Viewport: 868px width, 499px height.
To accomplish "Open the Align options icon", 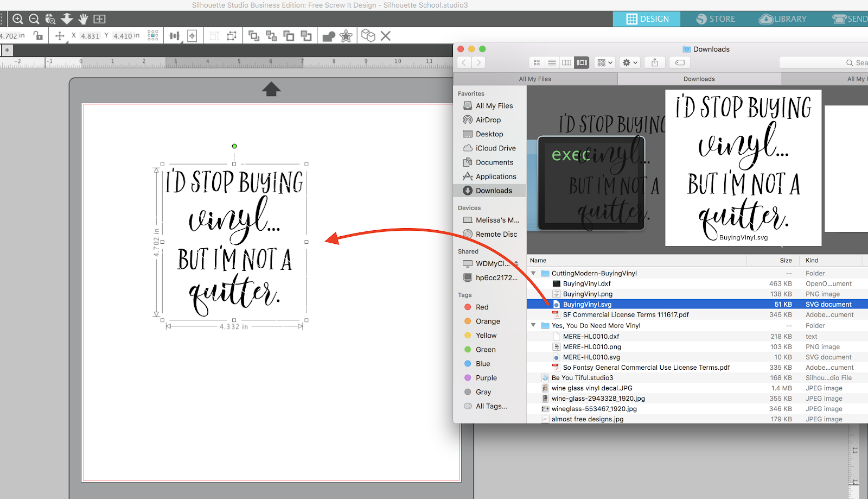I will pos(175,36).
